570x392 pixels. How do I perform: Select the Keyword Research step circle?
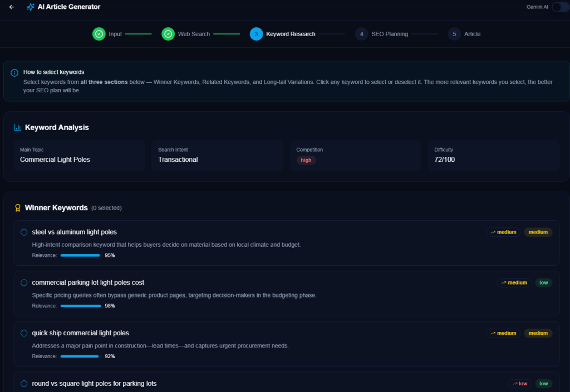pos(256,34)
